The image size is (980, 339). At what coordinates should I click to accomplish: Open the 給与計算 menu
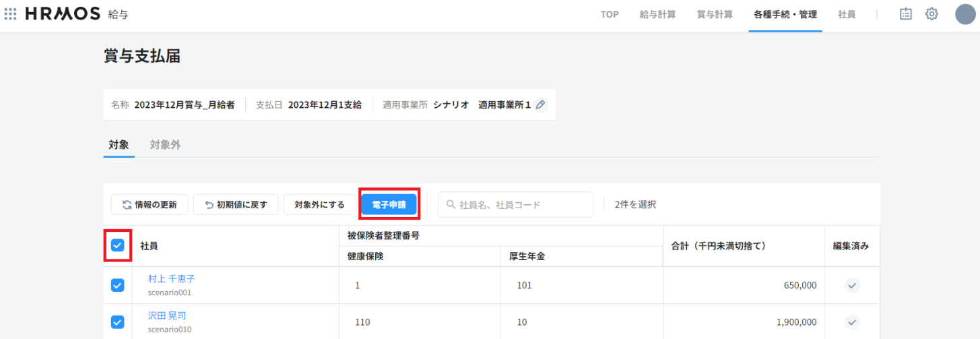[657, 14]
